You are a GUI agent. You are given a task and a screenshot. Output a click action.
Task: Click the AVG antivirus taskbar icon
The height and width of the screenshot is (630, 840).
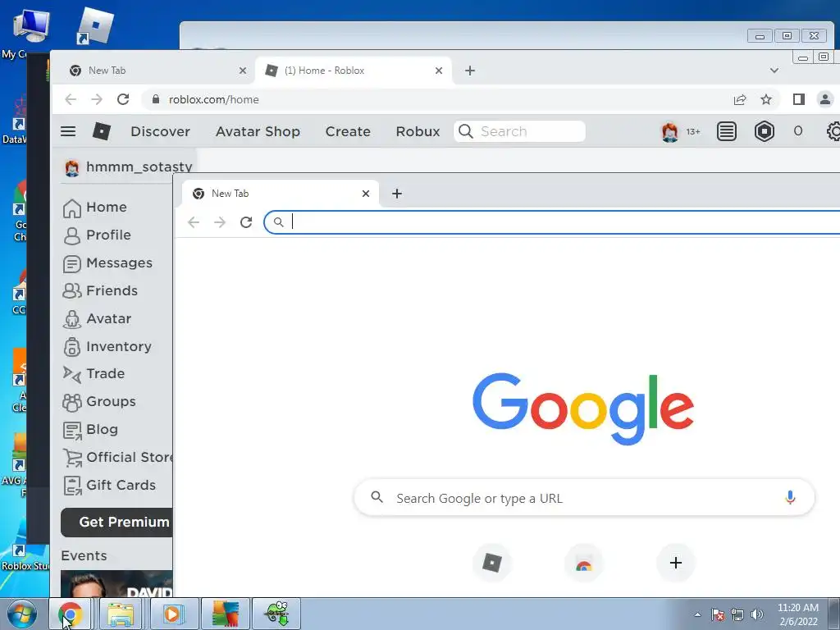(225, 614)
